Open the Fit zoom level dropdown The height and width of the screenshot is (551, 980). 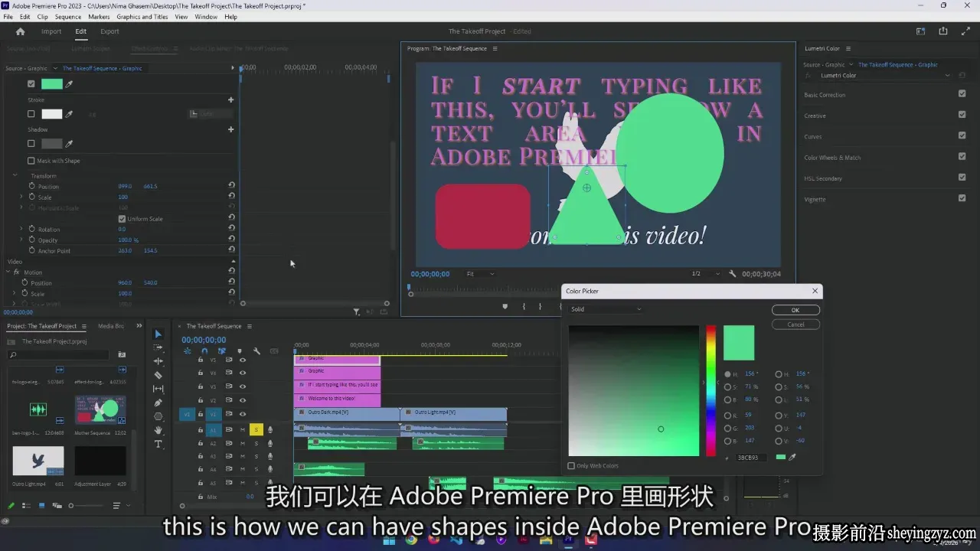(480, 274)
